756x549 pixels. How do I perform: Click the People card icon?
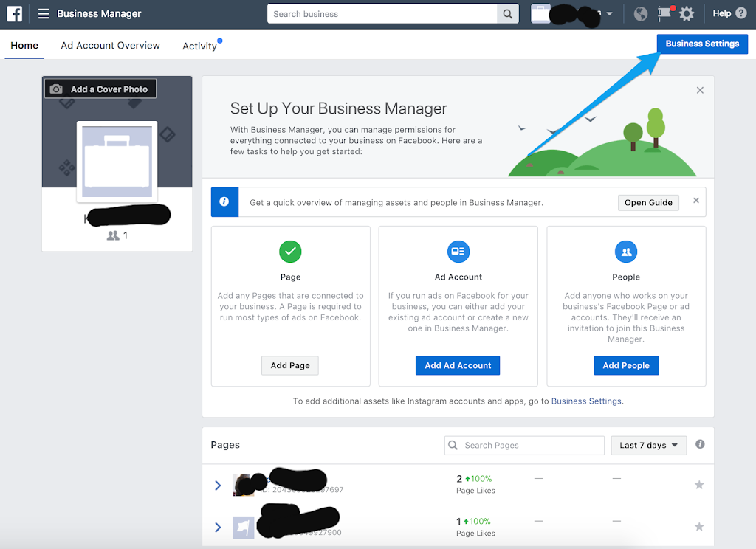[x=626, y=251]
